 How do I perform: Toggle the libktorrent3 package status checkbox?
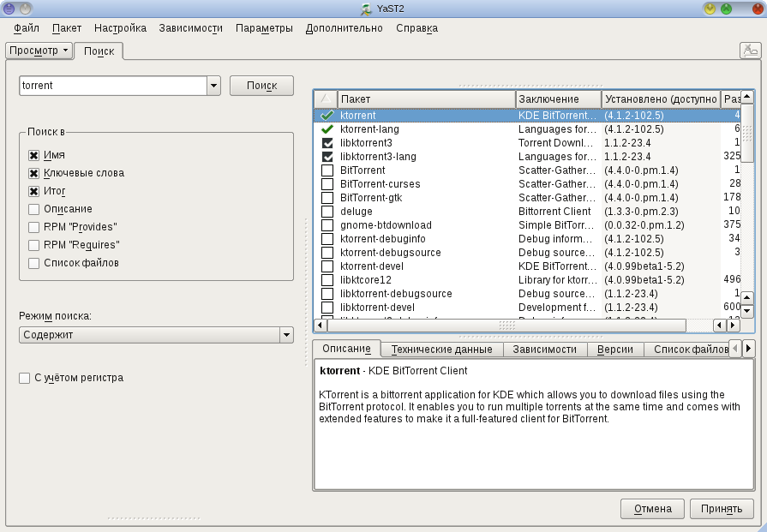tap(327, 143)
